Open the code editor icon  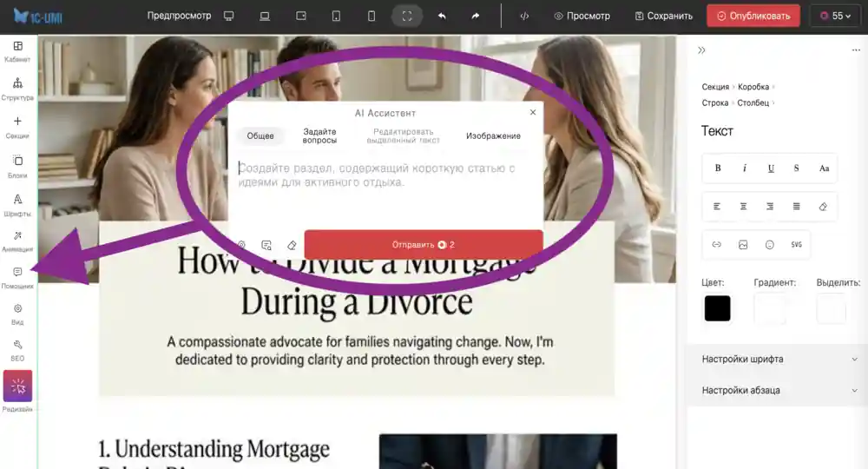click(x=524, y=16)
